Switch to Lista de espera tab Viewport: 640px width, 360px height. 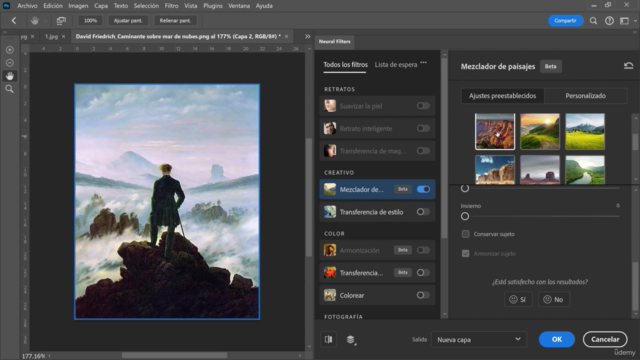[x=396, y=64]
